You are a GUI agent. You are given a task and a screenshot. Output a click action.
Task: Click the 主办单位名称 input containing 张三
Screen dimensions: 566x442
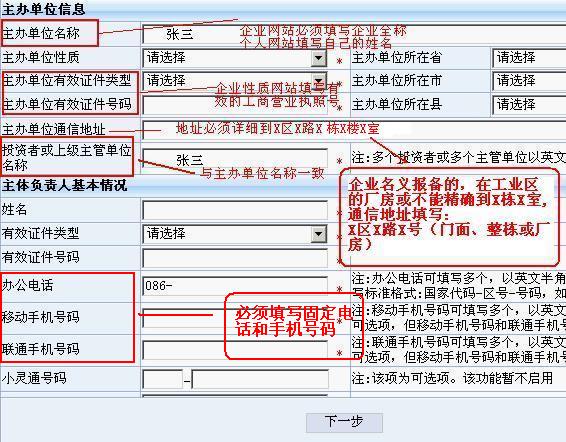tap(354, 34)
